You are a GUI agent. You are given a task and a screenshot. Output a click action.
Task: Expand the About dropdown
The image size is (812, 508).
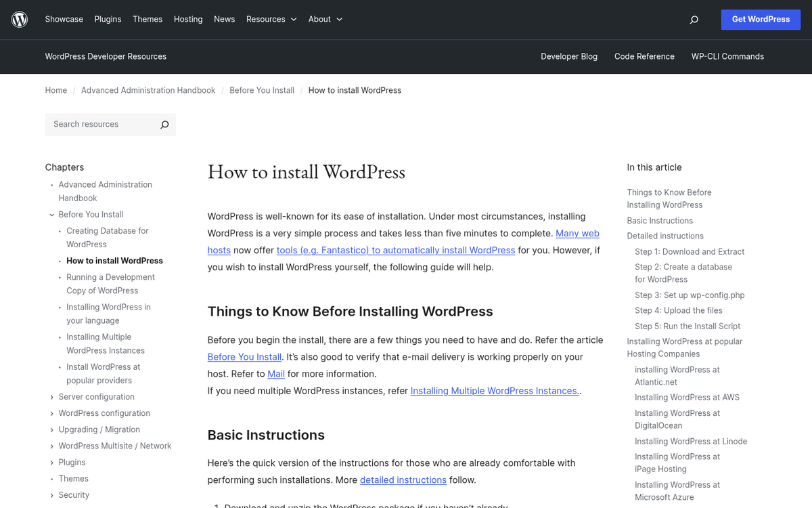[x=325, y=19]
